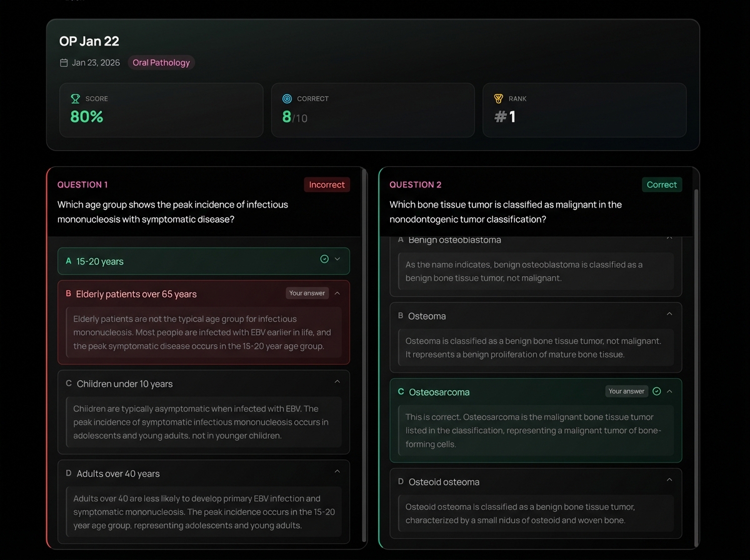Click the check circle icon on 15-20 years option
The height and width of the screenshot is (560, 750).
click(x=324, y=259)
